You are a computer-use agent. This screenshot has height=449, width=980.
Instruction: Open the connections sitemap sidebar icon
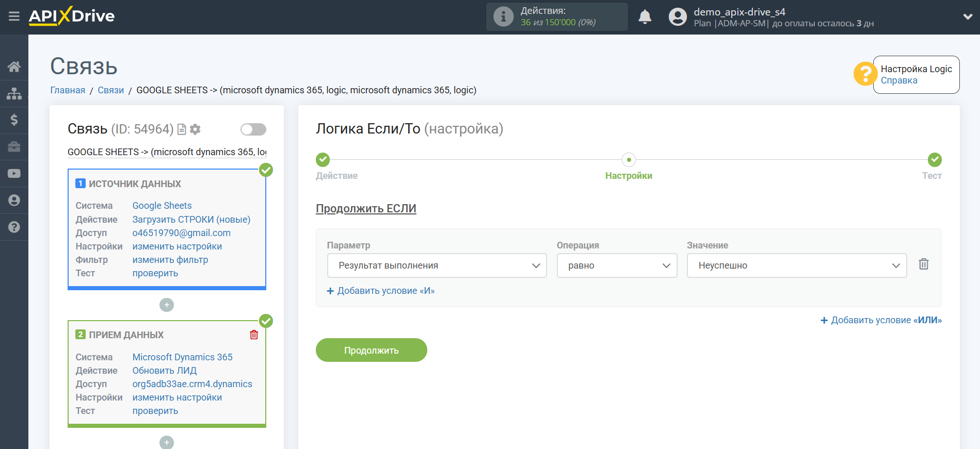pyautogui.click(x=14, y=93)
